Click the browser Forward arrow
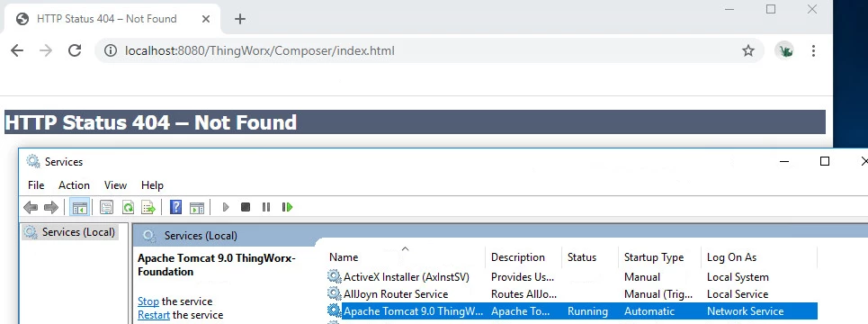The height and width of the screenshot is (324, 868). pyautogui.click(x=46, y=51)
